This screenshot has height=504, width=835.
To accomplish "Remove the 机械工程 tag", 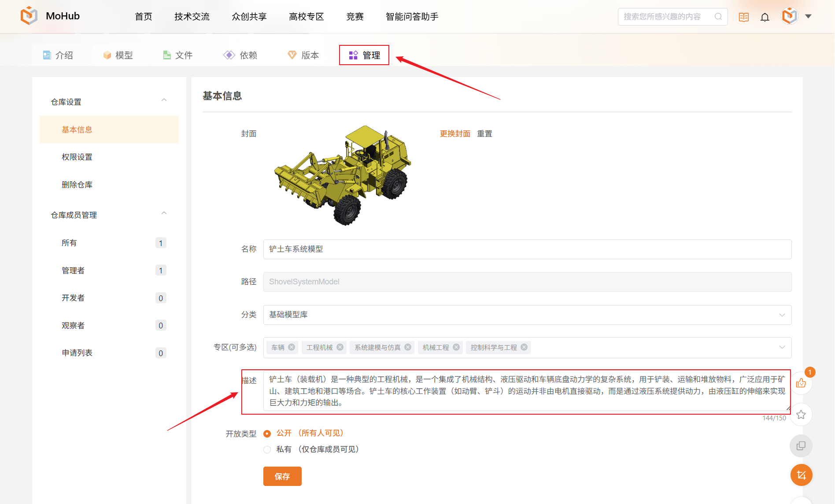I will point(456,347).
